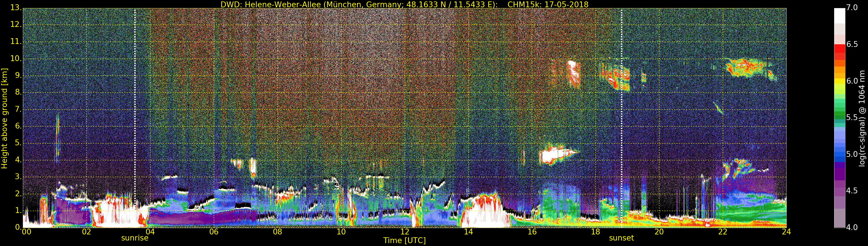Click the 5 km tick on height axis
Image resolution: width=868 pixels, height=246 pixels.
(18, 143)
